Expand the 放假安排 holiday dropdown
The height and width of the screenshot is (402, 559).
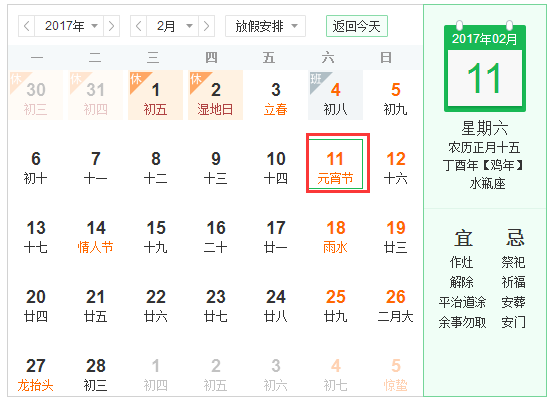coord(265,26)
